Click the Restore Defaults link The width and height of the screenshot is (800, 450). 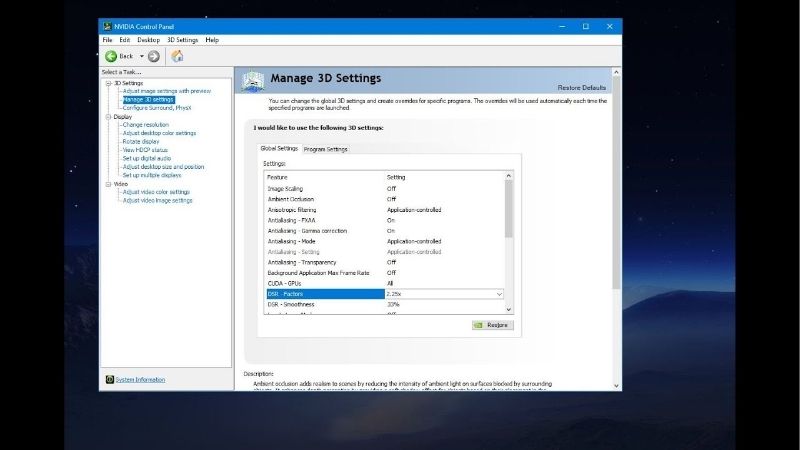(582, 88)
